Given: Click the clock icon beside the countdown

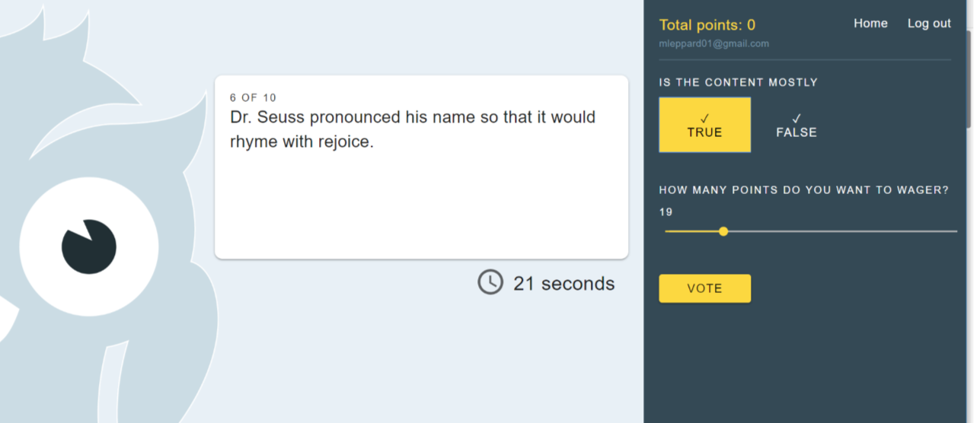Looking at the screenshot, I should [x=490, y=282].
